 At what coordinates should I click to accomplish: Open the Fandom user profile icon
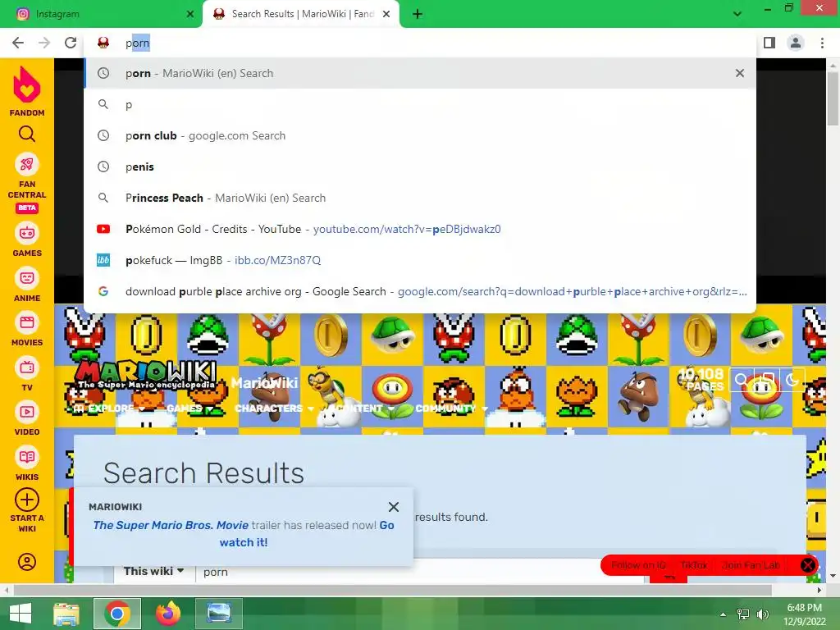pyautogui.click(x=27, y=561)
